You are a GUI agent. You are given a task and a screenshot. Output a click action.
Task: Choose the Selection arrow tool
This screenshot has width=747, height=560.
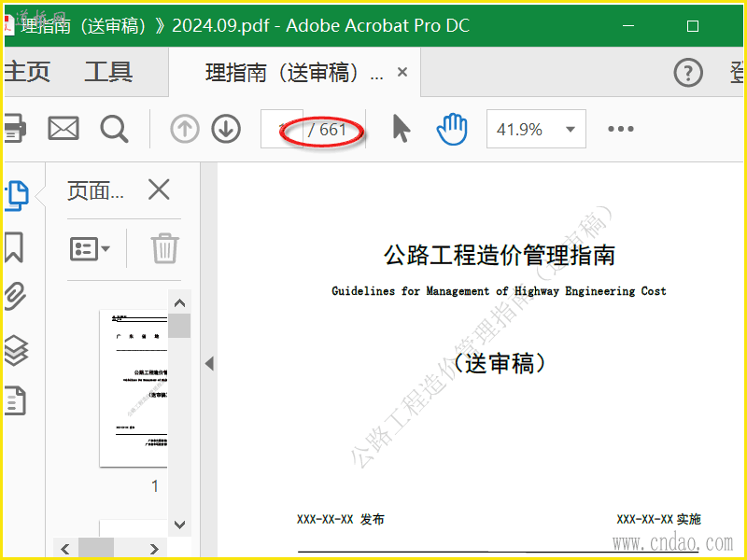click(x=402, y=129)
